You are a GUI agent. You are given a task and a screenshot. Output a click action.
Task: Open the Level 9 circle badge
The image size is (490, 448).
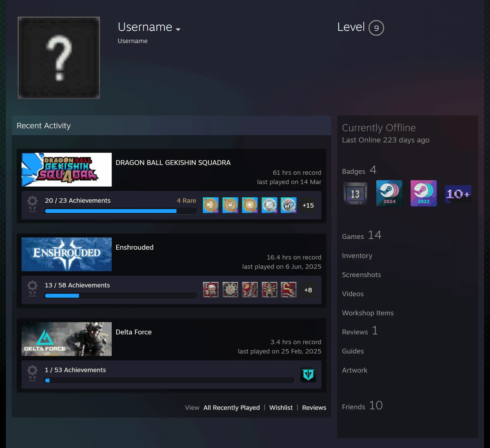[x=376, y=28]
